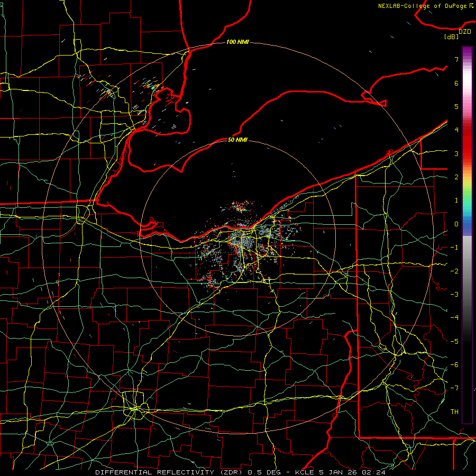Click the -2 value on the color scale
Viewport: 476px width, 476px height.
point(454,271)
